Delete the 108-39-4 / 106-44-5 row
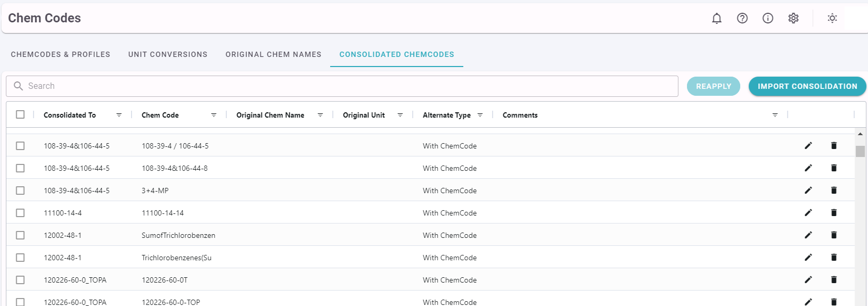 pyautogui.click(x=834, y=145)
